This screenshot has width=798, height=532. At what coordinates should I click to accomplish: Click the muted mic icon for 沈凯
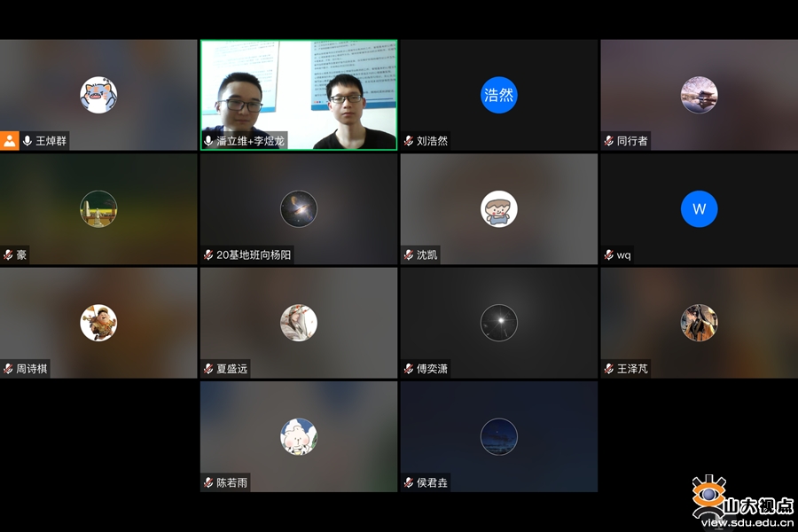tap(409, 255)
